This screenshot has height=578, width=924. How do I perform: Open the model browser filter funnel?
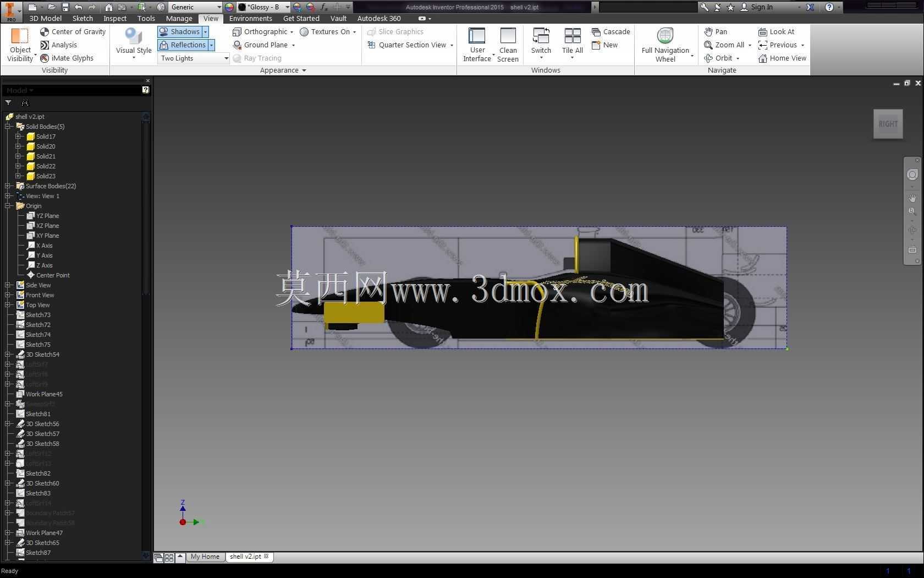[8, 102]
